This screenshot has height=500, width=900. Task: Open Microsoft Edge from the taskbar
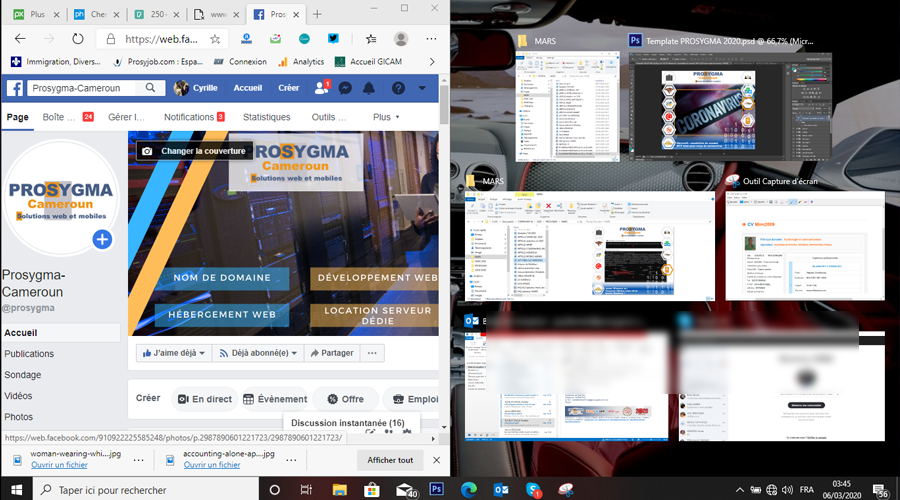tap(469, 490)
